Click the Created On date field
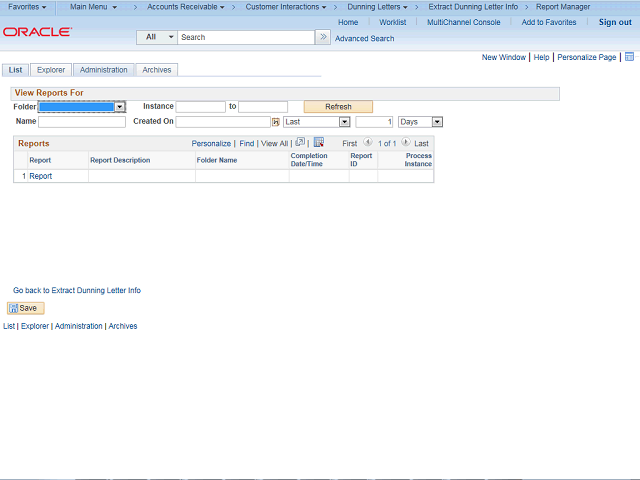Screen dimensions: 640x480 223,122
